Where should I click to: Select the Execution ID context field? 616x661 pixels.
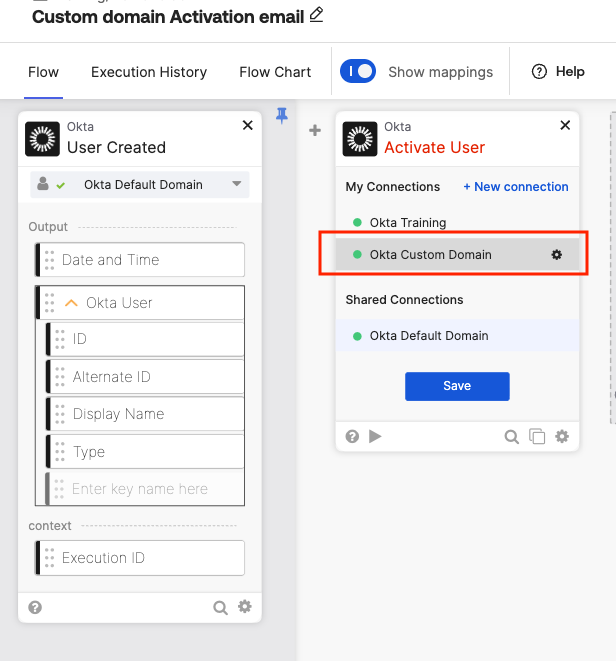click(x=140, y=558)
